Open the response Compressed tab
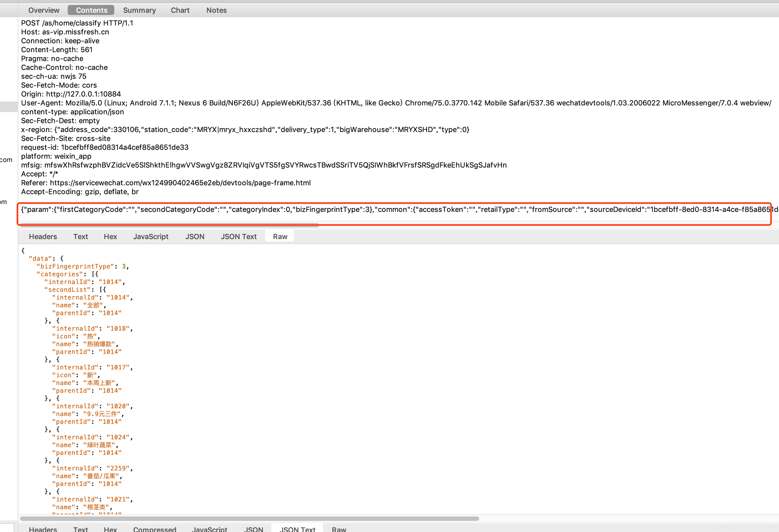Screen dimensions: 779x532 [x=155, y=529]
